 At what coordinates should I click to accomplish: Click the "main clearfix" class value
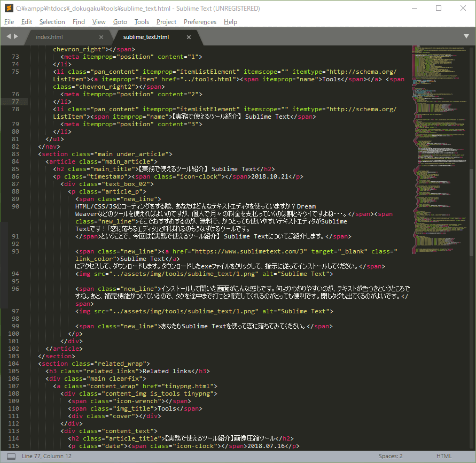click(114, 379)
